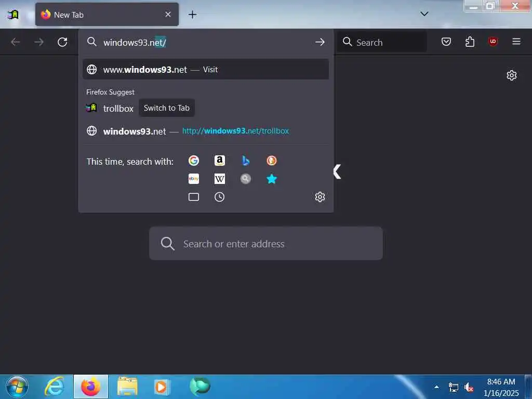
Task: Click the Switch to Tab button
Action: click(x=167, y=108)
